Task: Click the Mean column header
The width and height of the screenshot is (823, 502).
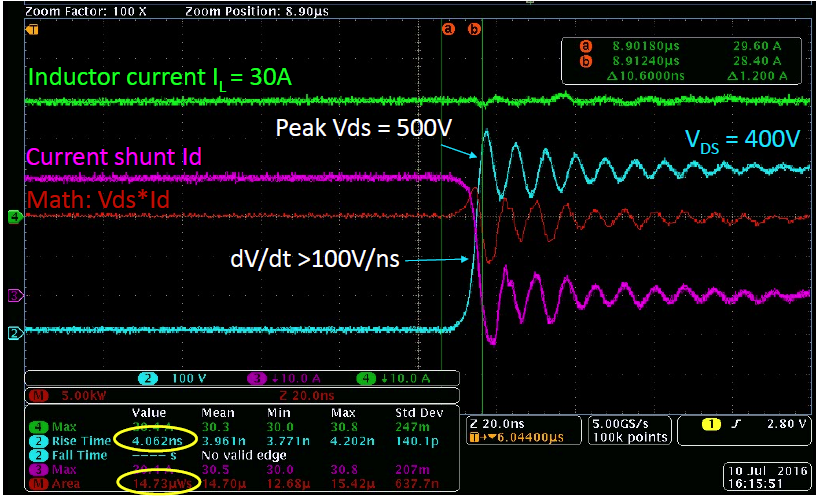Action: pyautogui.click(x=218, y=413)
